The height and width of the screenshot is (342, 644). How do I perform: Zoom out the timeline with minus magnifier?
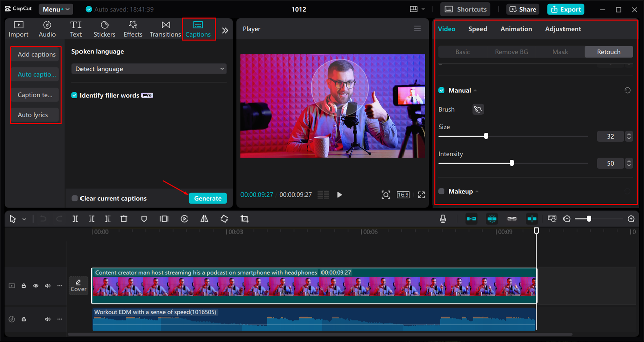(567, 219)
